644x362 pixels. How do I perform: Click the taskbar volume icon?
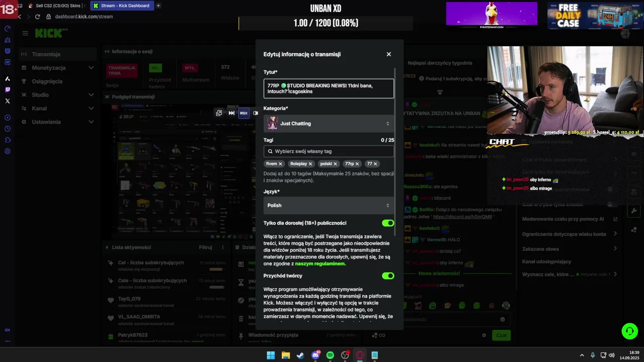pos(612,355)
